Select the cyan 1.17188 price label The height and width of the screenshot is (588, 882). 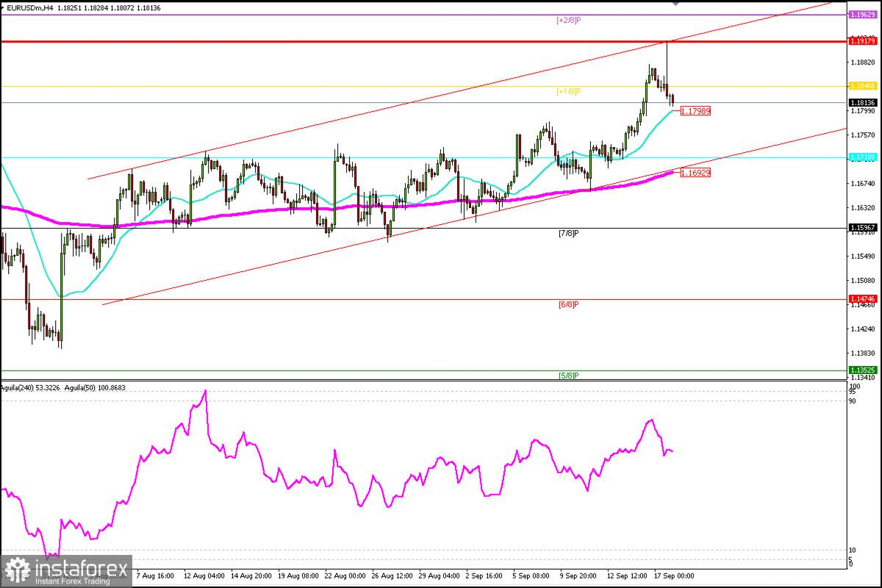[x=861, y=157]
